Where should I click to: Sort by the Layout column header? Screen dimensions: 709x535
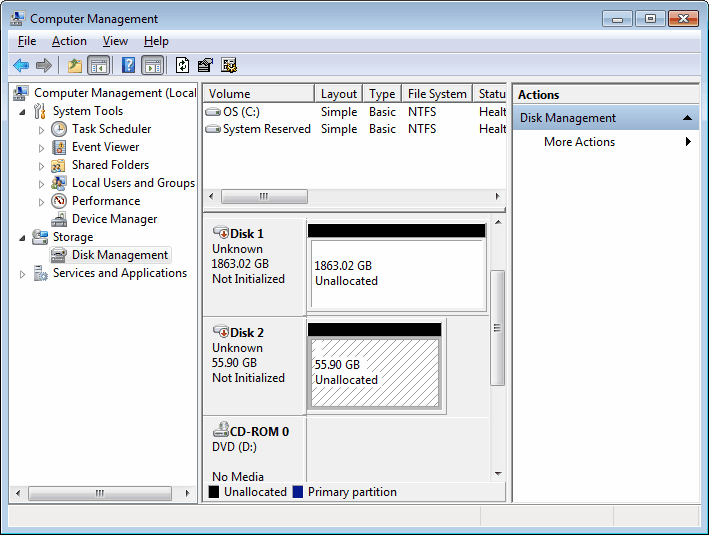[x=339, y=94]
